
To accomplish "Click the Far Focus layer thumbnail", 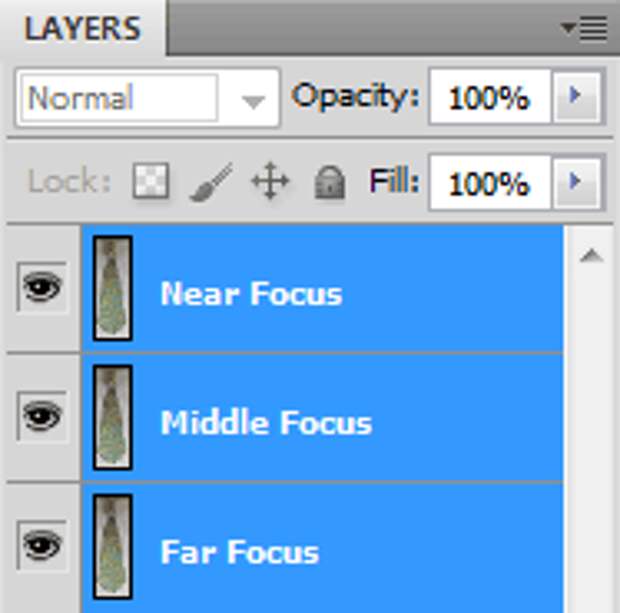I will [x=113, y=547].
